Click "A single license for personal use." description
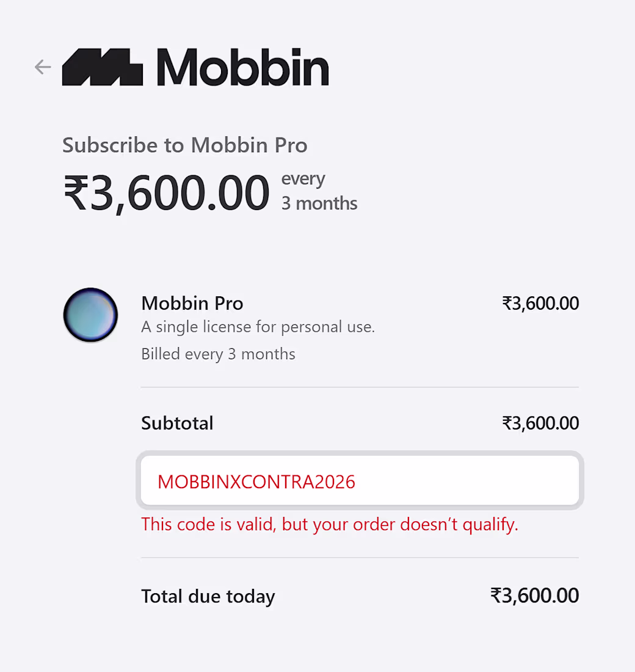The width and height of the screenshot is (635, 672). coord(258,327)
